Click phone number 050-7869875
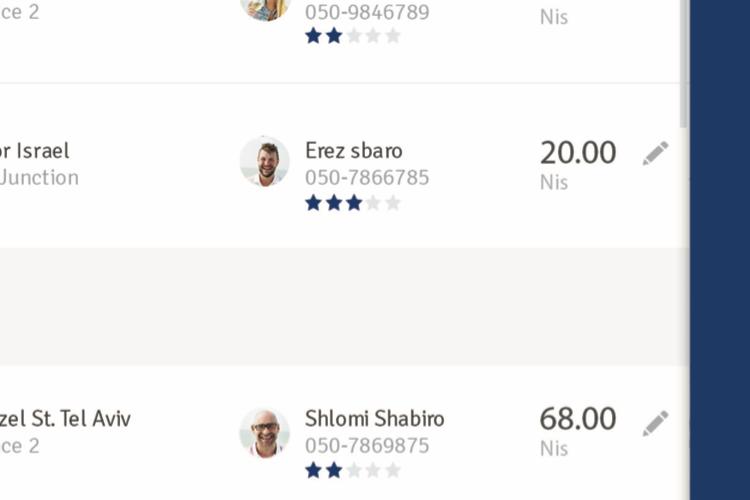This screenshot has width=750, height=500. [x=367, y=445]
